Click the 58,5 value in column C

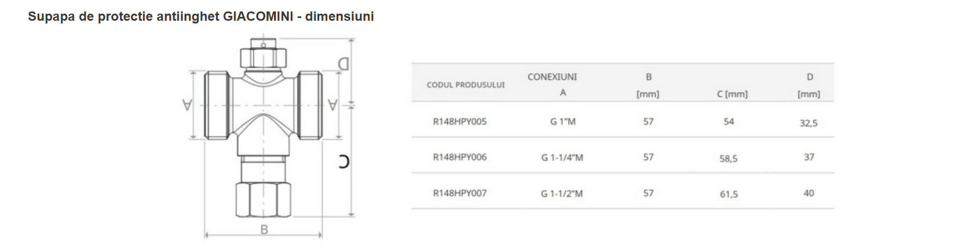(x=728, y=159)
